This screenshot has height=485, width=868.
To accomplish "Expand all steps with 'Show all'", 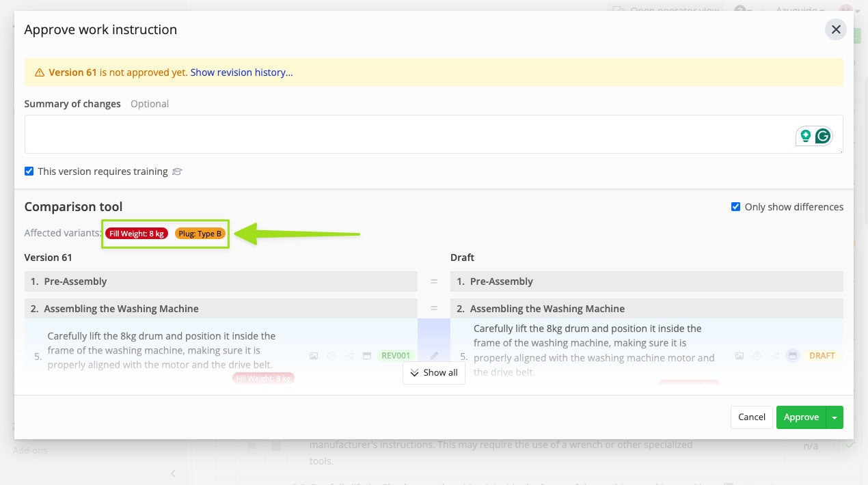I will (x=433, y=372).
